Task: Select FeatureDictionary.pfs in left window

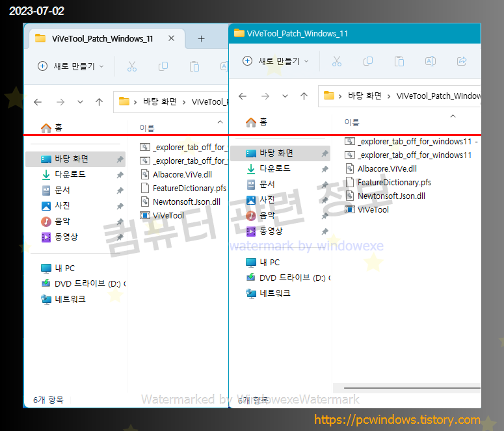Action: tap(183, 189)
